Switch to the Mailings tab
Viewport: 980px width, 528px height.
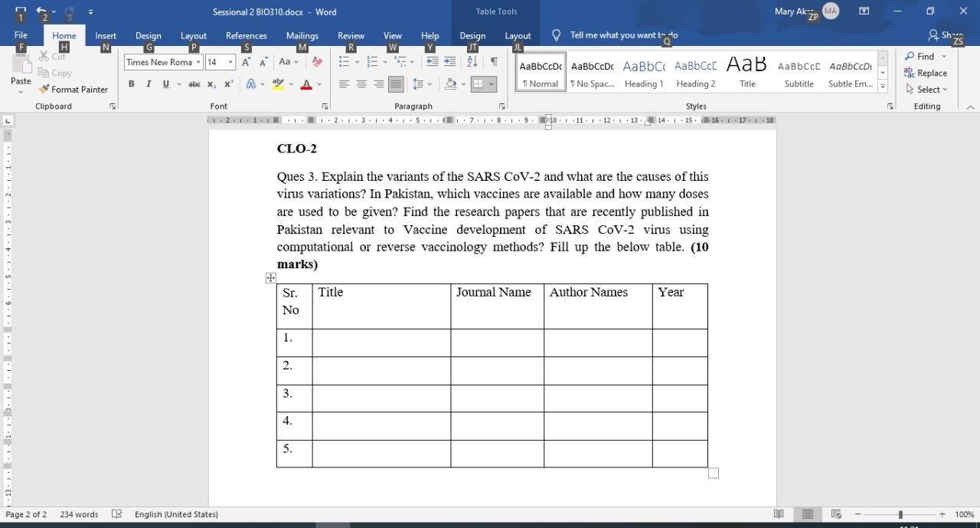[x=302, y=35]
